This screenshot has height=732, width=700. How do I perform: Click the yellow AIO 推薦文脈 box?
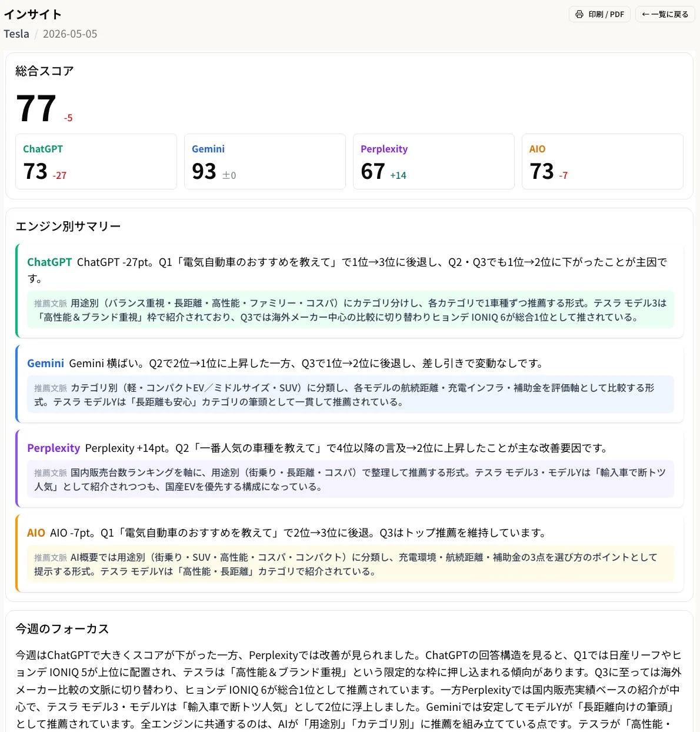[351, 564]
